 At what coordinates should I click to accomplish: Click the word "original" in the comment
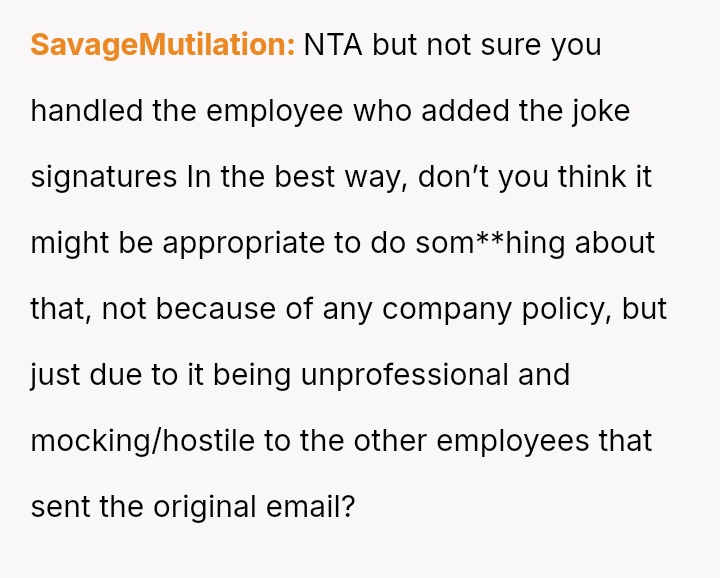(208, 506)
